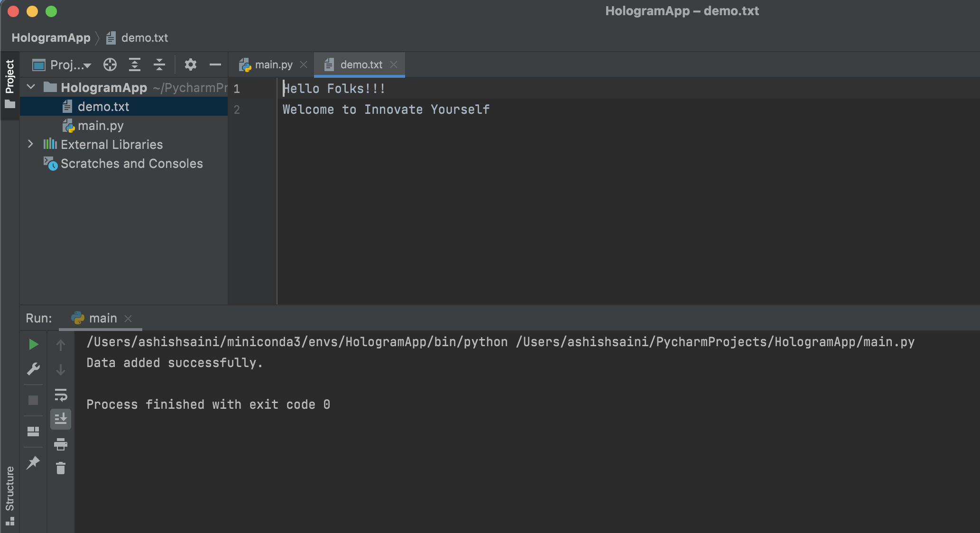Disable scroll to end in the console
This screenshot has height=533, width=980.
point(61,419)
